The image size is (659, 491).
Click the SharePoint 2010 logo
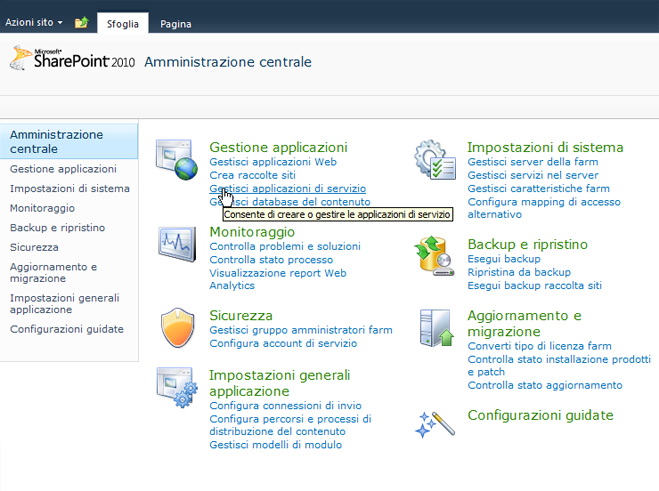[x=72, y=60]
